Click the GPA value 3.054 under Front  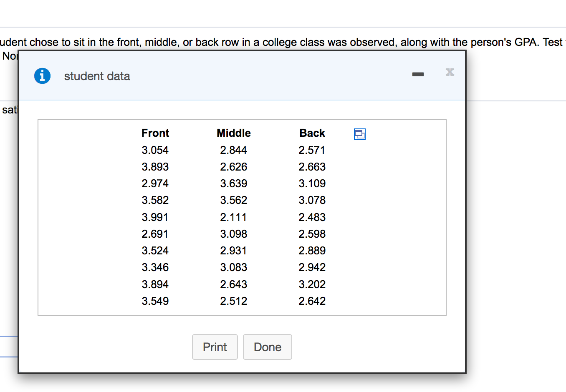point(155,150)
